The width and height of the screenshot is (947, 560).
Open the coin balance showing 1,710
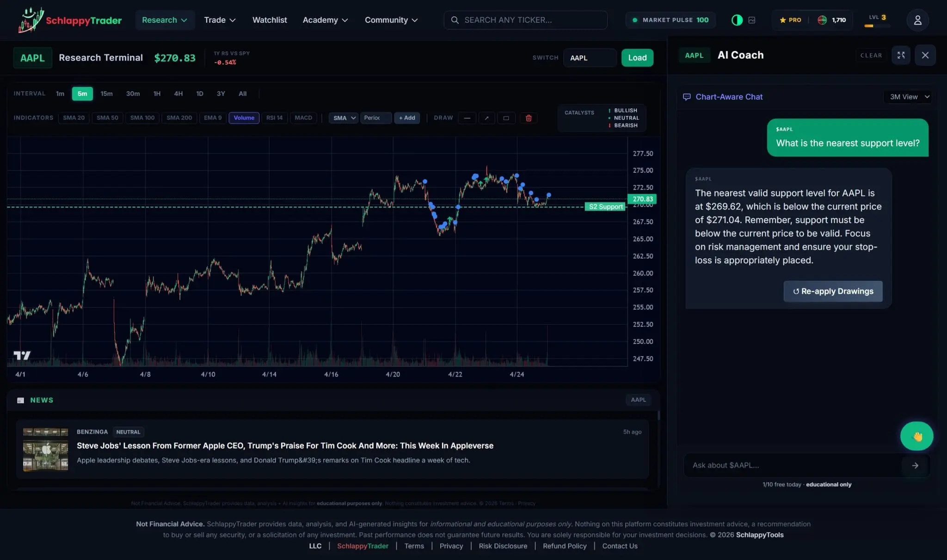pyautogui.click(x=832, y=20)
